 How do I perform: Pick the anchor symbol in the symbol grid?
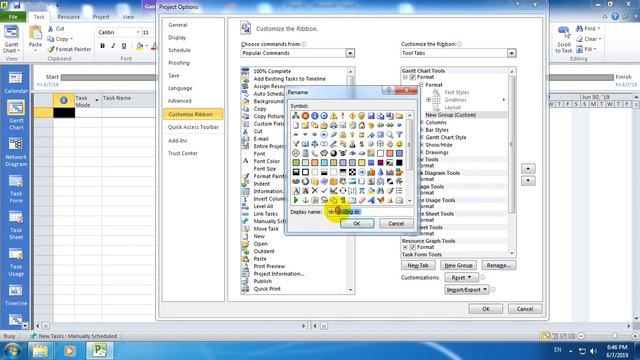coord(305,200)
